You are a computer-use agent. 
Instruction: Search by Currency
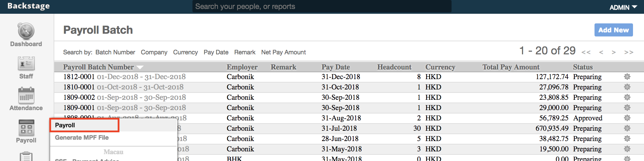[186, 52]
